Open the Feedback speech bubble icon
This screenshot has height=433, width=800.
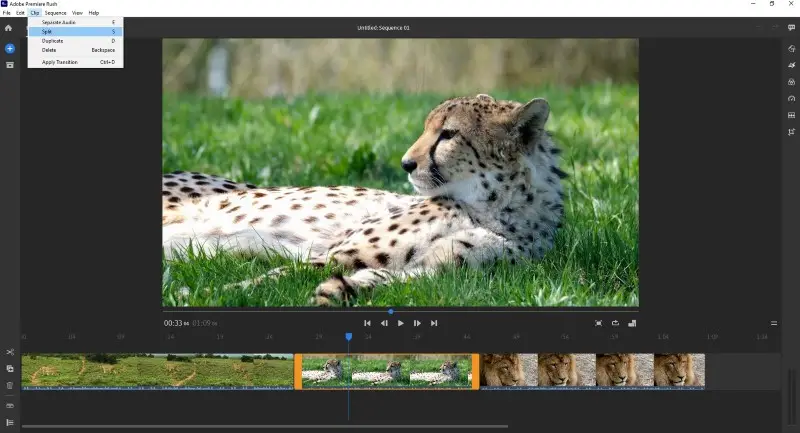[x=791, y=28]
